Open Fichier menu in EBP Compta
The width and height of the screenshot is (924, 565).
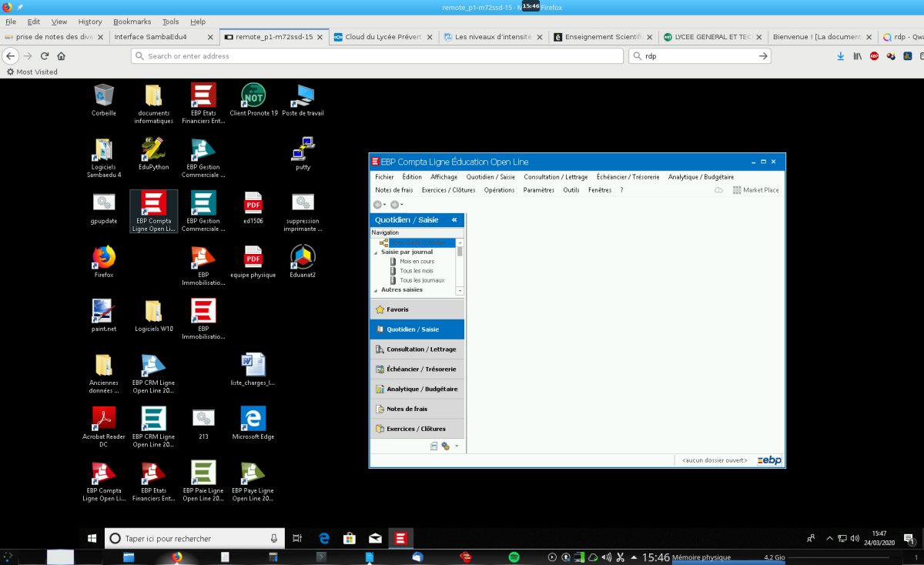384,177
